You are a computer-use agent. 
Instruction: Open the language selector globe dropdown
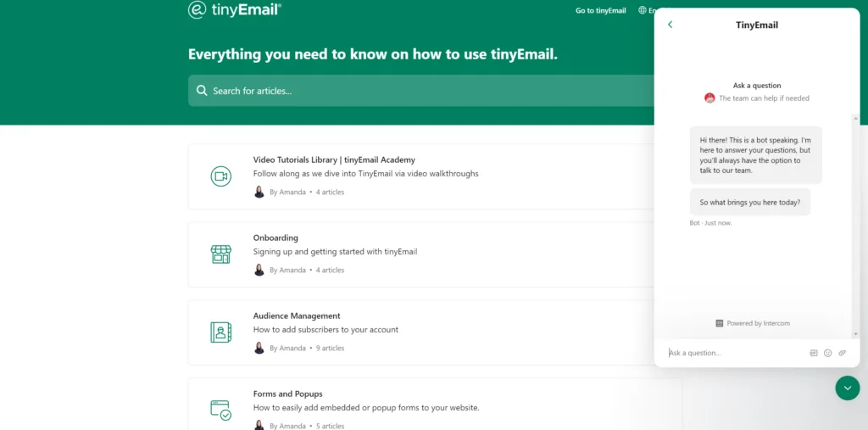646,11
